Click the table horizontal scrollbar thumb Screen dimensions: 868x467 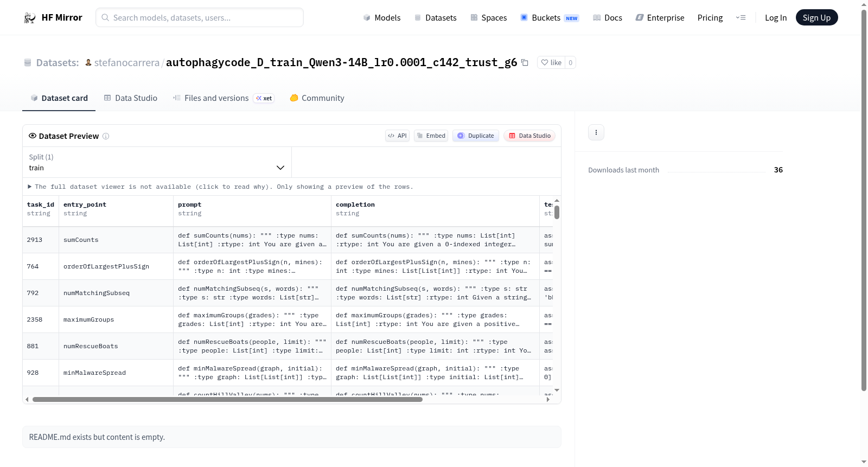(227, 399)
